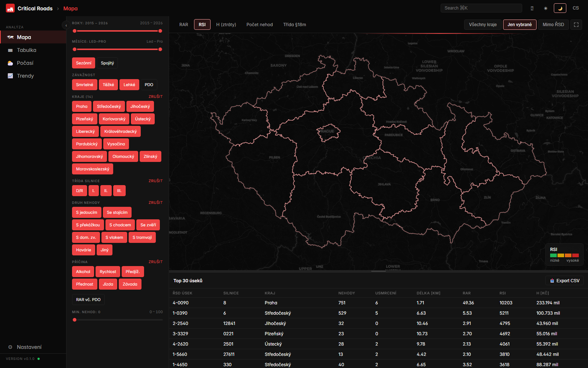The width and height of the screenshot is (588, 368).
Task: Click the Critical Roads logo icon
Action: point(10,8)
